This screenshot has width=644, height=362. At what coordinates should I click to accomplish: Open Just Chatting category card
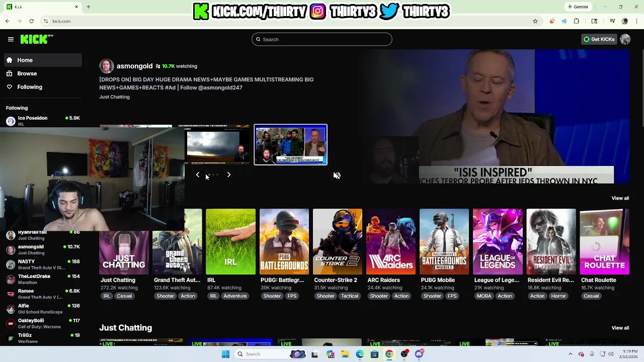pos(124,253)
